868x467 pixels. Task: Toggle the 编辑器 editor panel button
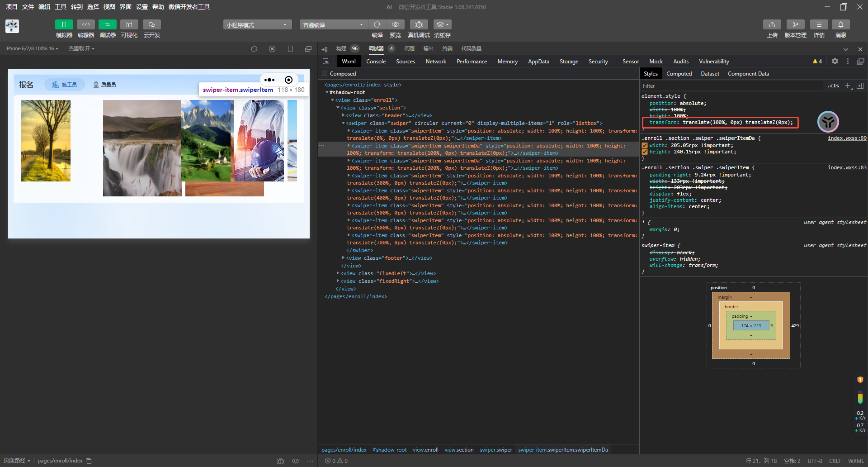click(x=86, y=24)
